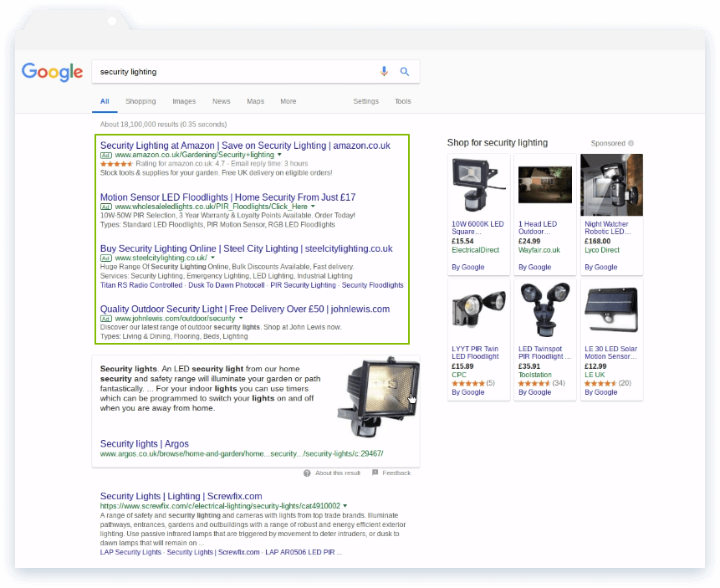
Task: Open LED Twinspot PIR Floodlight image
Action: pyautogui.click(x=545, y=310)
